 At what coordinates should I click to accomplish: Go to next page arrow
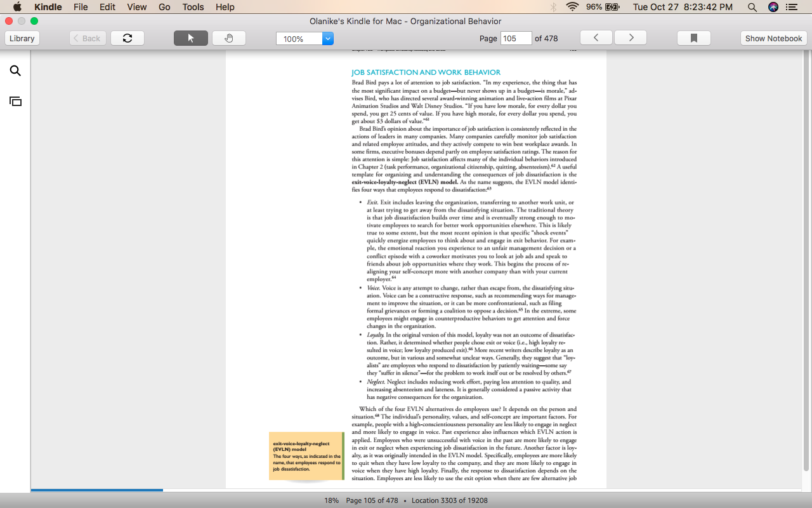tap(631, 38)
